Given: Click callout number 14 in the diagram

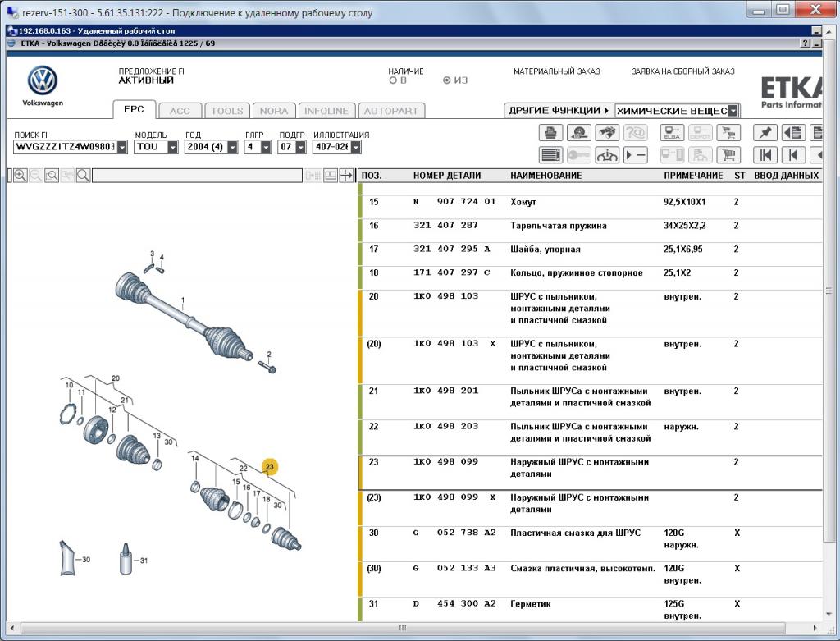Looking at the screenshot, I should pyautogui.click(x=195, y=458).
